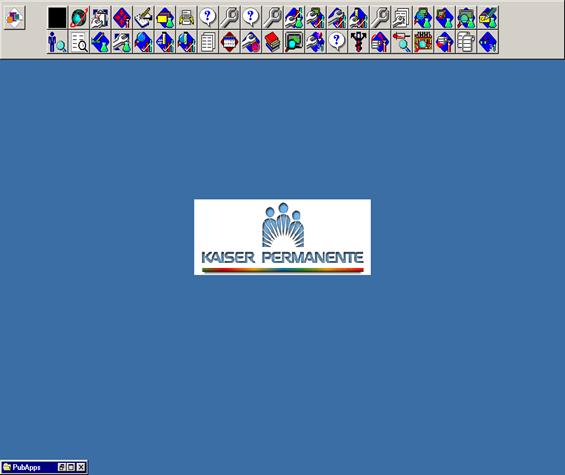The height and width of the screenshot is (475, 565).
Task: Maximize the PubApps window
Action: (71, 467)
